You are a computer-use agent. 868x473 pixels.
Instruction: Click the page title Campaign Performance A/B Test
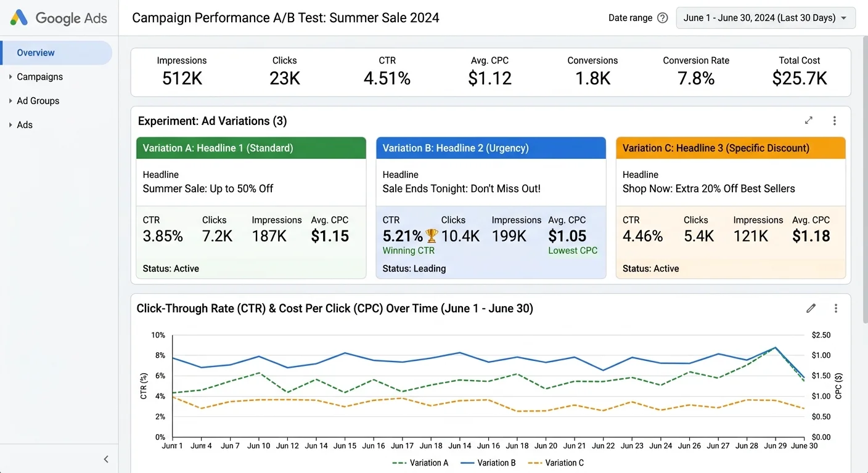(285, 18)
